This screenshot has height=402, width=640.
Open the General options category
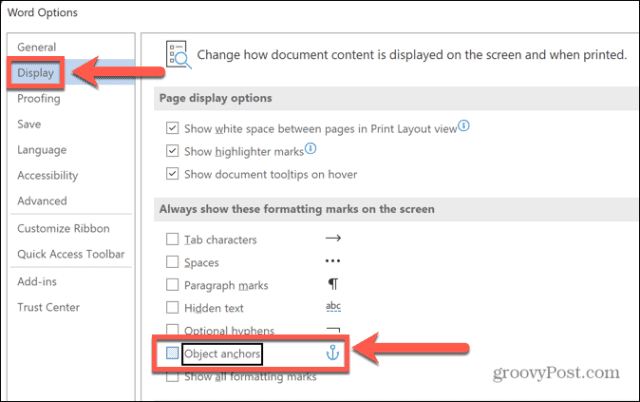(37, 47)
